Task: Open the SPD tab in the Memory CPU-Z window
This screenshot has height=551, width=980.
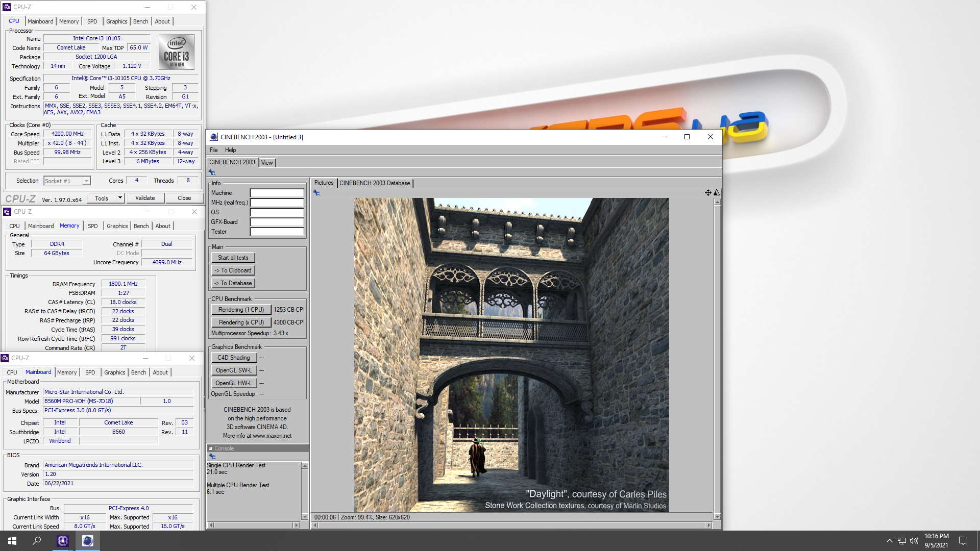Action: point(93,226)
